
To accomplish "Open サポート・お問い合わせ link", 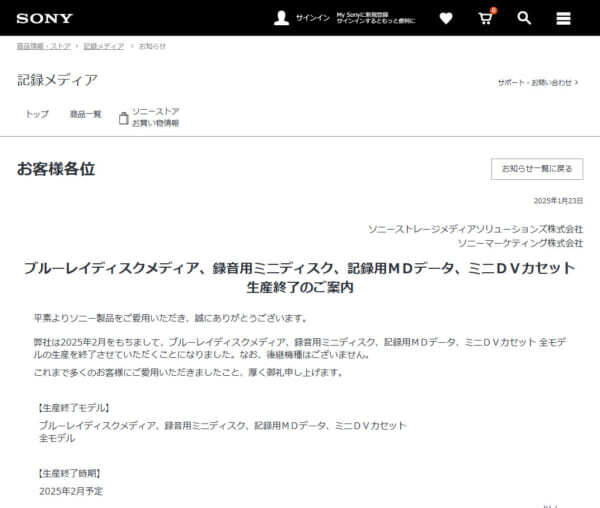I will tap(538, 83).
